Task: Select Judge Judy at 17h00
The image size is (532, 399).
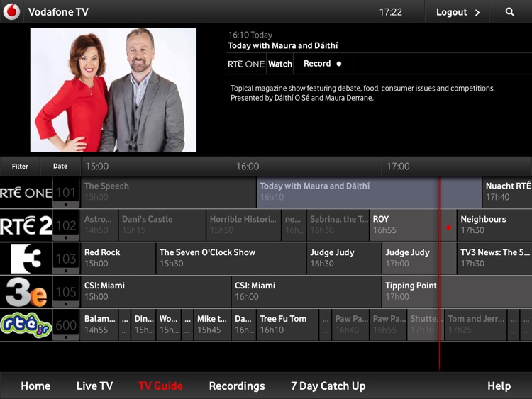Action: click(x=419, y=259)
